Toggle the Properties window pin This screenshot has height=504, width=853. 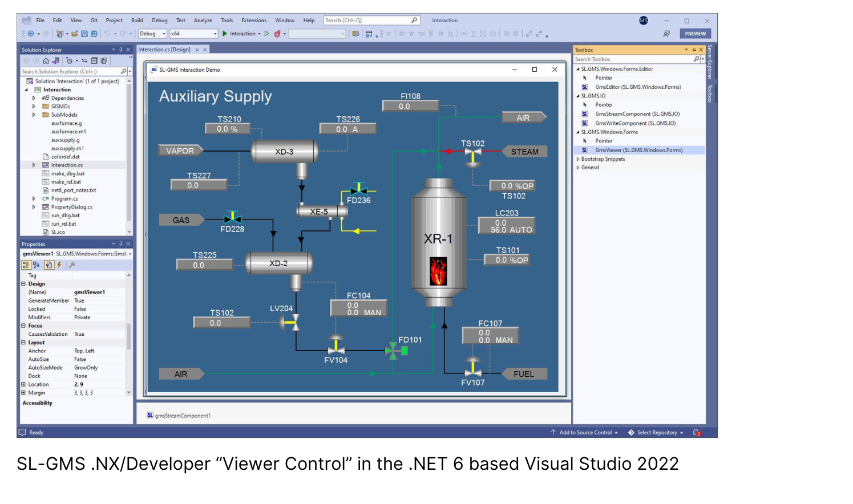tap(120, 243)
